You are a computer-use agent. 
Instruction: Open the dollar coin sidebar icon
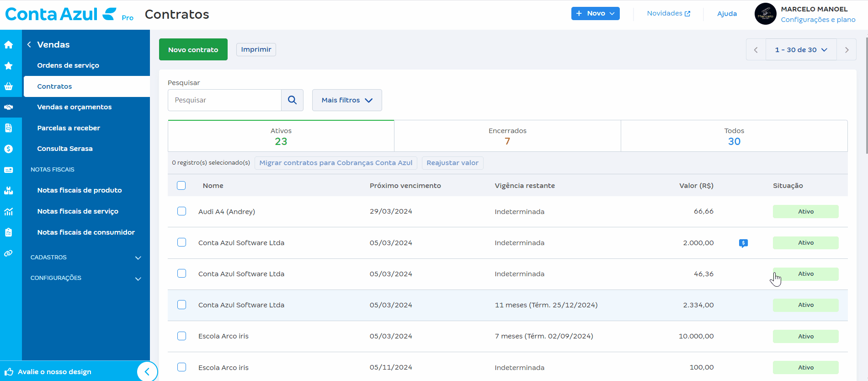[x=8, y=149]
